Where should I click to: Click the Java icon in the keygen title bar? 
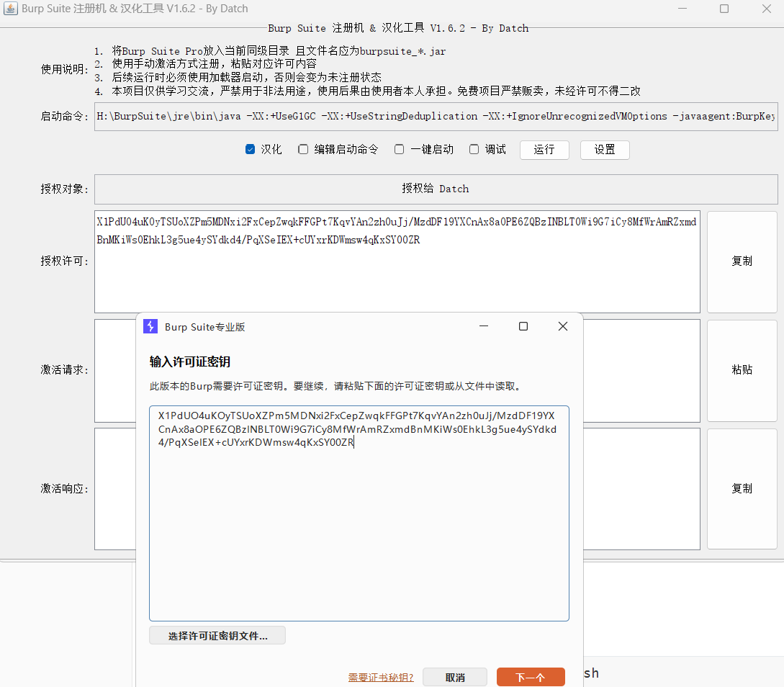[x=11, y=9]
